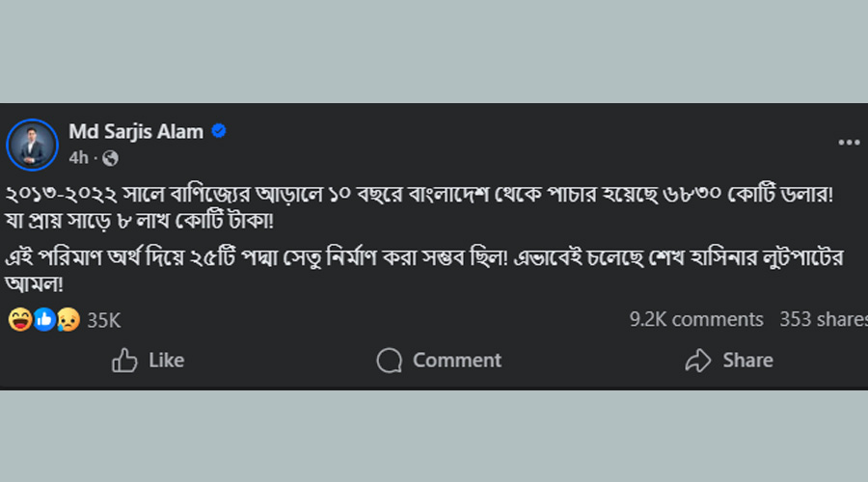Screen dimensions: 868x482
Task: Click the thumbs-up icon on Like button
Action: [124, 361]
